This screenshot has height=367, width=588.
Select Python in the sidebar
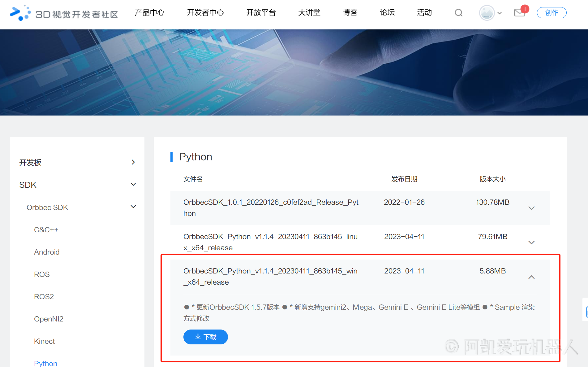[x=45, y=363]
